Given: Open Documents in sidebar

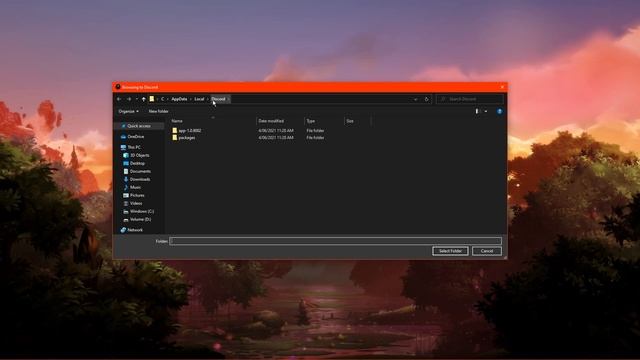Looking at the screenshot, I should [x=140, y=171].
